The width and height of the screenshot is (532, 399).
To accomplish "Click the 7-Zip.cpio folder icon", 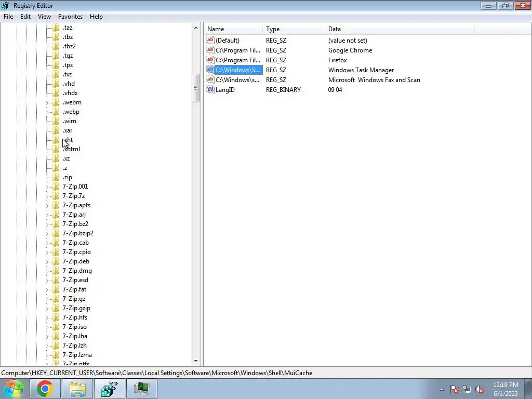I will (56, 252).
